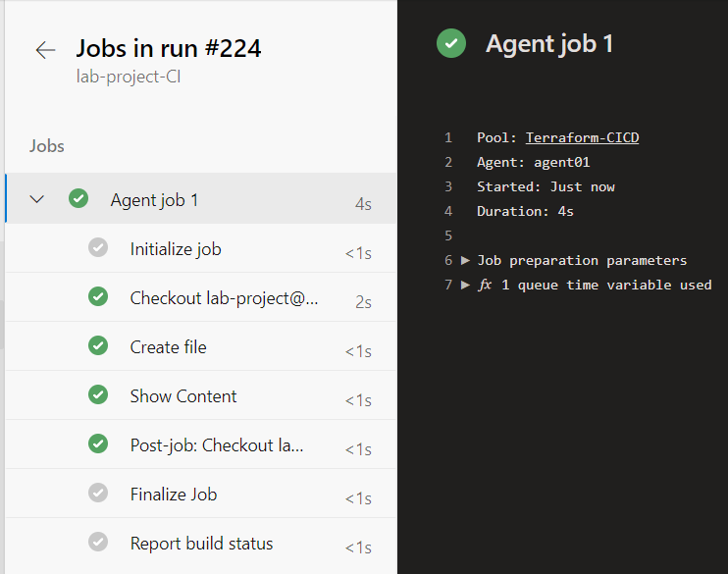Open the Show Content step log
728x574 pixels.
(x=200, y=395)
